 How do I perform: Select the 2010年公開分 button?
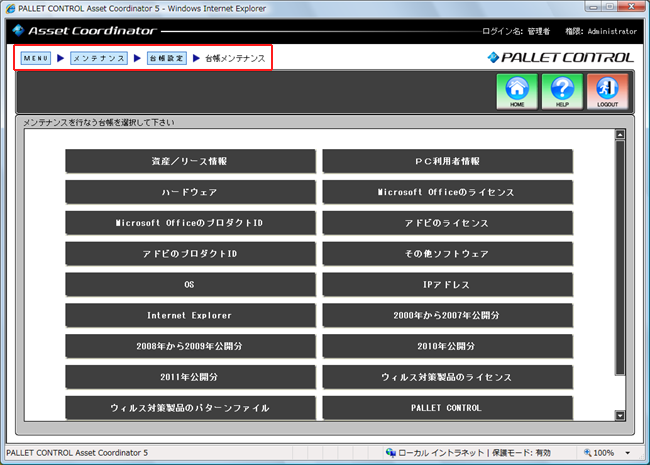point(448,346)
